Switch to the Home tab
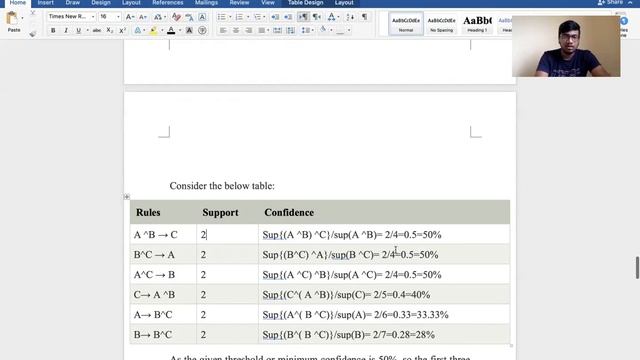 click(x=18, y=3)
